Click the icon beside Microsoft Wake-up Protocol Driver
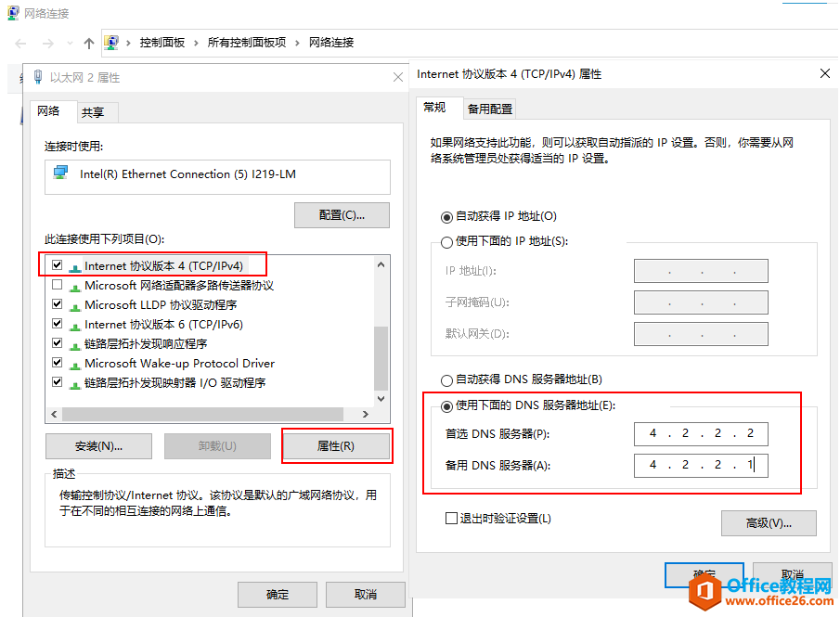 point(74,362)
